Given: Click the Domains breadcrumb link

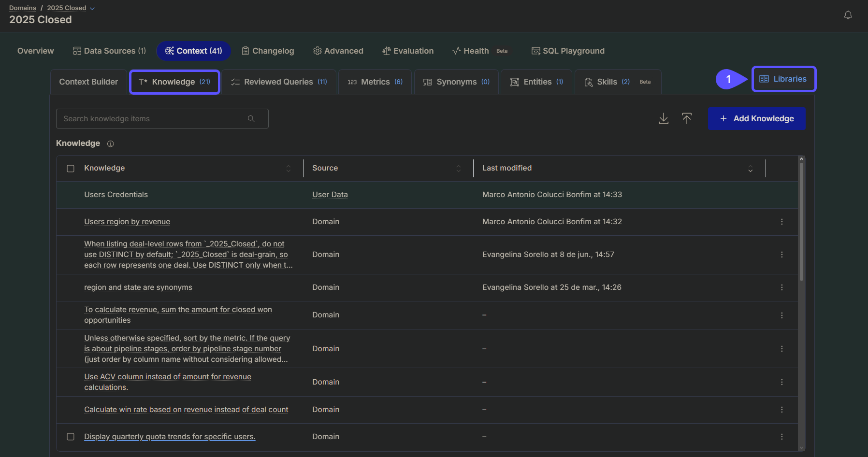Looking at the screenshot, I should pos(23,8).
